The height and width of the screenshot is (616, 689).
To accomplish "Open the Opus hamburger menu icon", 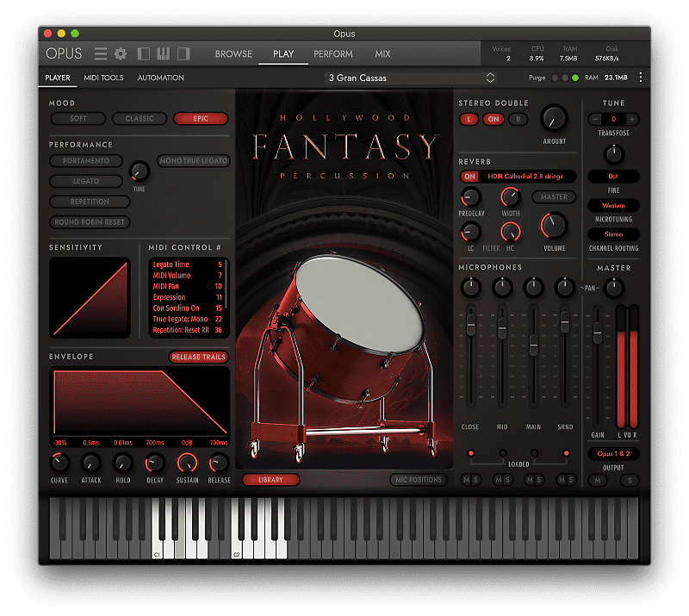I will click(101, 53).
